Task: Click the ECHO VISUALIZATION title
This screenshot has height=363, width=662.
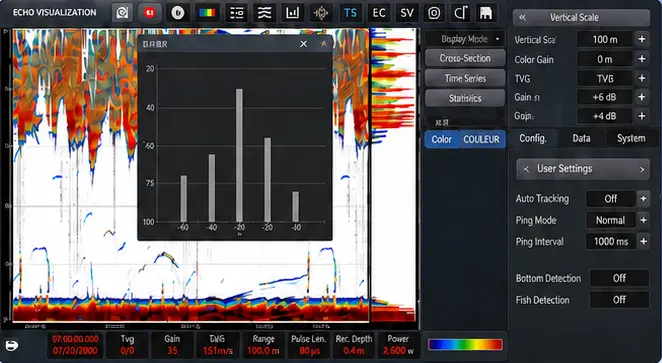Action: point(54,13)
